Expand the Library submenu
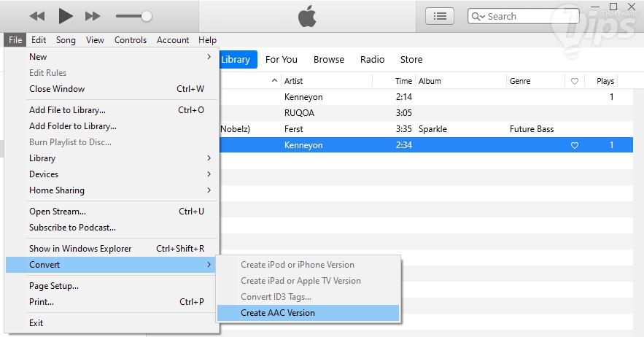 coord(112,158)
